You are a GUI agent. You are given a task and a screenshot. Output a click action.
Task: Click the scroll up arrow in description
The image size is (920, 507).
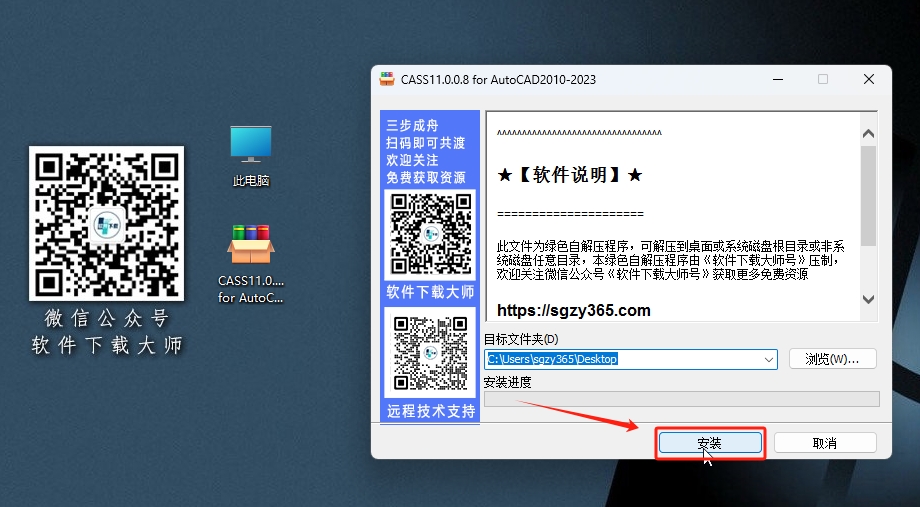pos(869,133)
